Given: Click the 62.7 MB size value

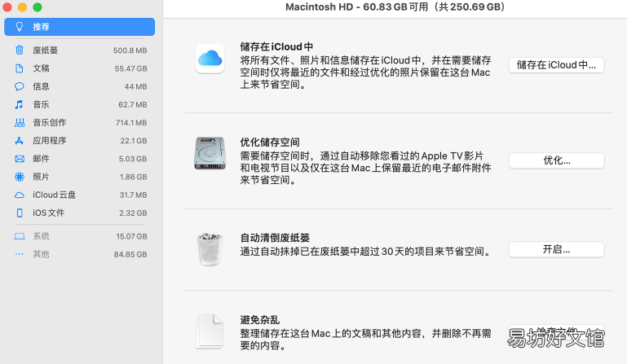Looking at the screenshot, I should click(132, 105).
